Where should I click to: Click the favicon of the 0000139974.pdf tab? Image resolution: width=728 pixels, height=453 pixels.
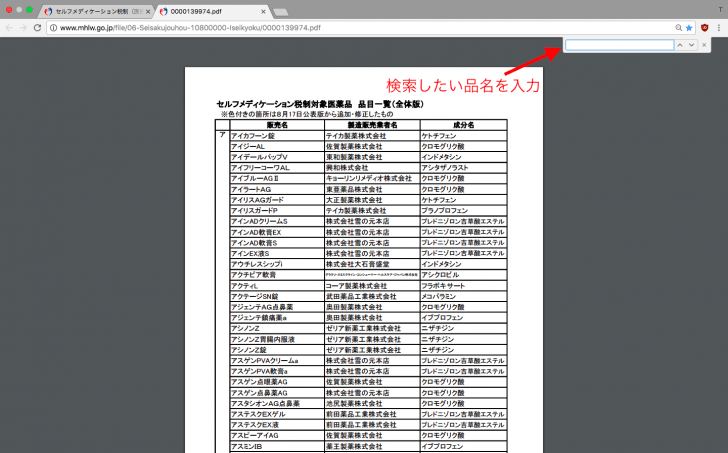tap(163, 12)
